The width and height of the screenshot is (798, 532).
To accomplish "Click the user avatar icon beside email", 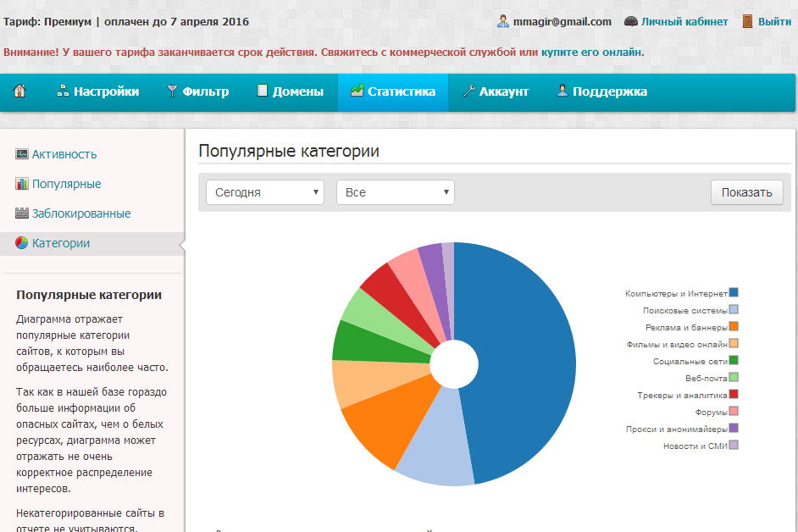I will (503, 21).
